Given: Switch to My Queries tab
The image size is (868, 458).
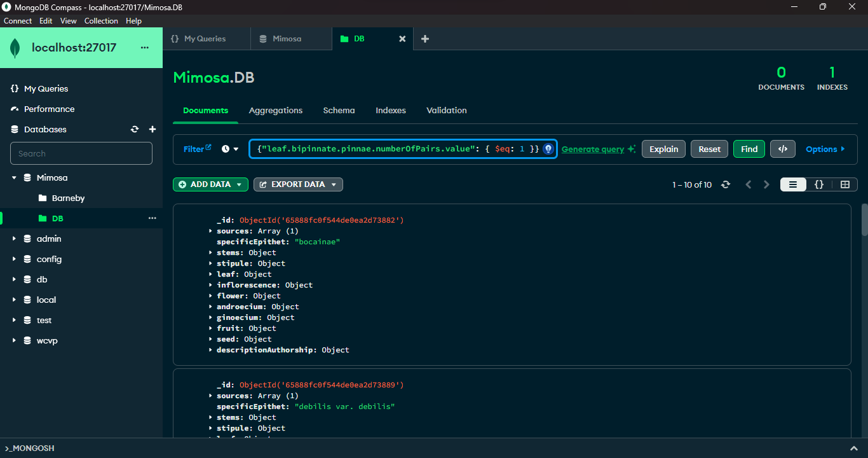Looking at the screenshot, I should coord(207,39).
